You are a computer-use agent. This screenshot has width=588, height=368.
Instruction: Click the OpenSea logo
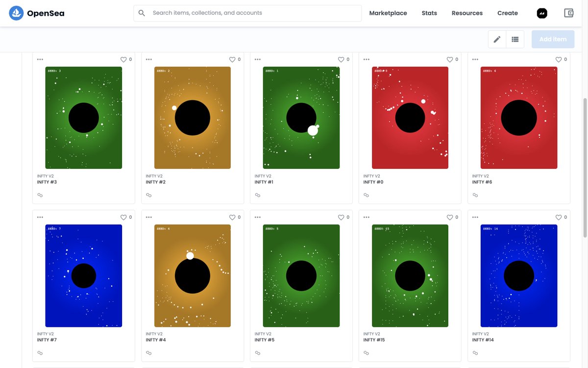click(16, 13)
